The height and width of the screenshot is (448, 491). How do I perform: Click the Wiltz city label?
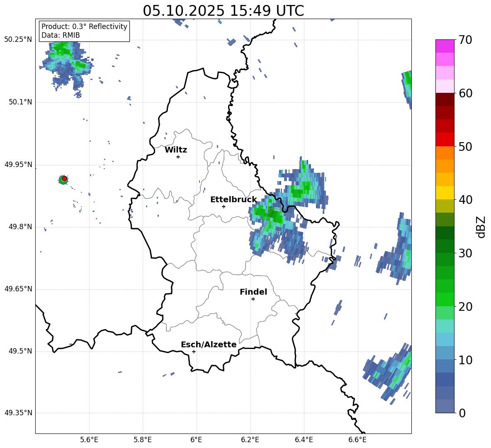click(176, 150)
